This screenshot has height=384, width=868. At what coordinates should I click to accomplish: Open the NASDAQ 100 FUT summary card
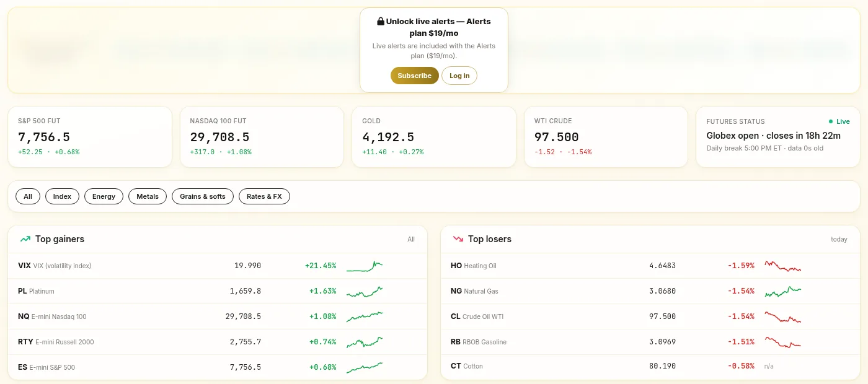262,137
